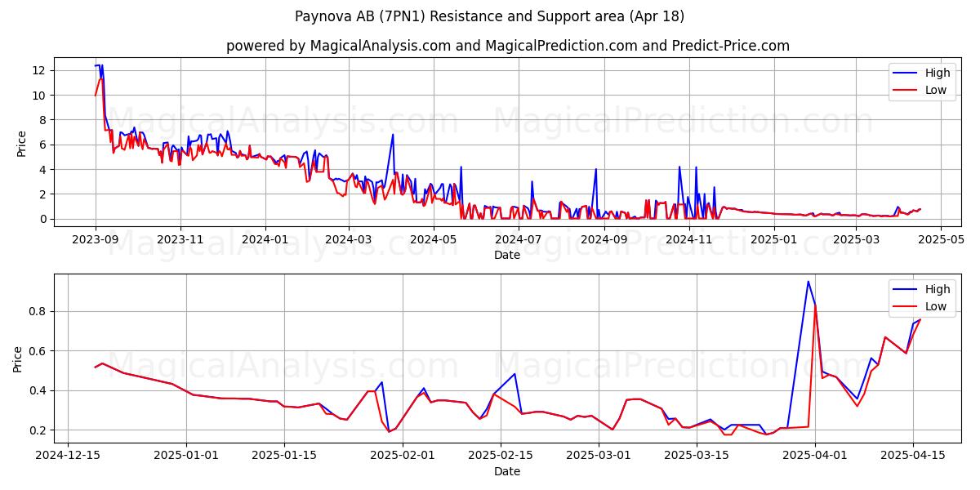The width and height of the screenshot is (980, 490).
Task: Click the top chart 'Price' axis label
Action: 22,142
